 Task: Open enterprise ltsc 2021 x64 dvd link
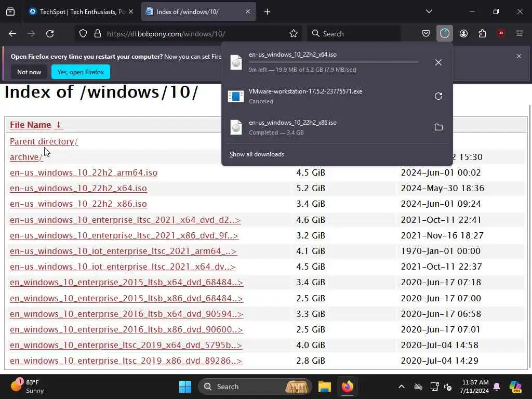(x=125, y=220)
